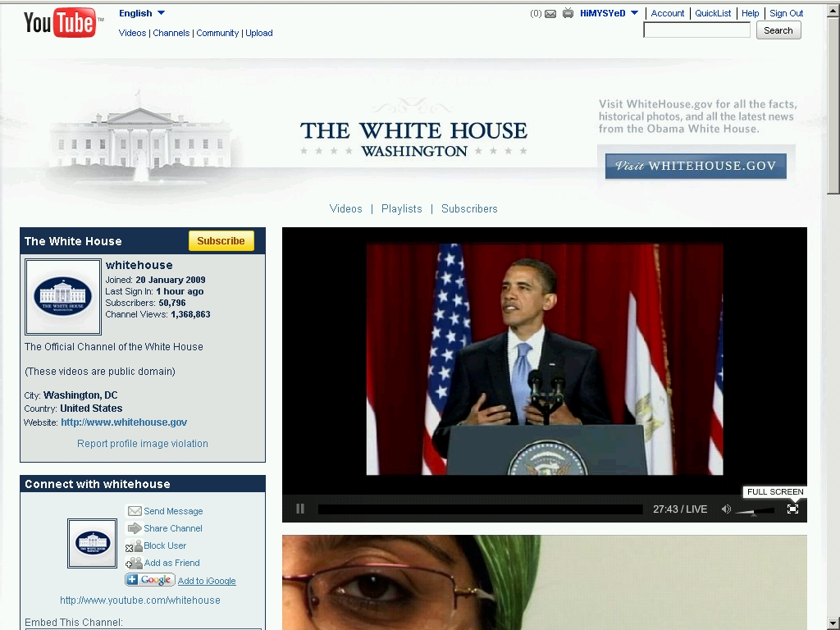The image size is (840, 630).
Task: Click the Send Message link
Action: (173, 512)
